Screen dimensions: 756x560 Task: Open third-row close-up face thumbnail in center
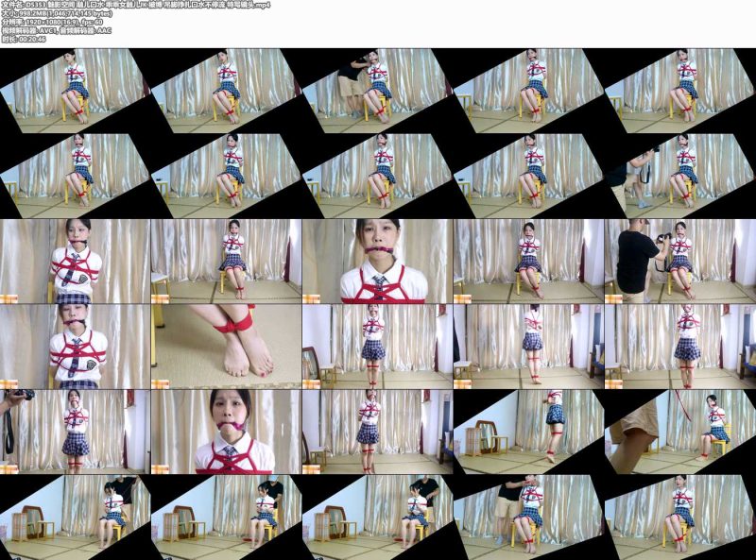[377, 262]
